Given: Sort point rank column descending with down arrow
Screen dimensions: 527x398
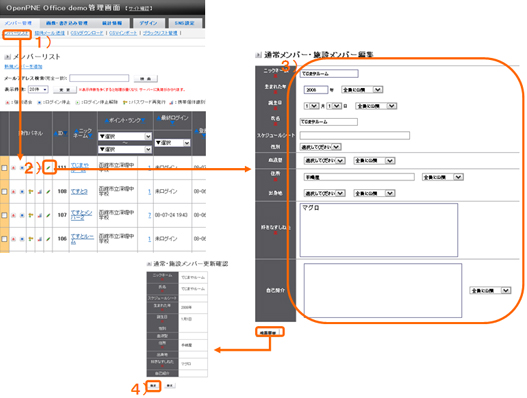Looking at the screenshot, I should click(143, 120).
